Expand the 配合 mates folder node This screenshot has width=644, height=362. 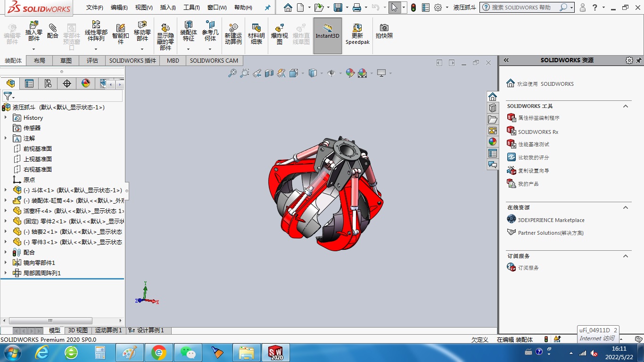click(6, 252)
